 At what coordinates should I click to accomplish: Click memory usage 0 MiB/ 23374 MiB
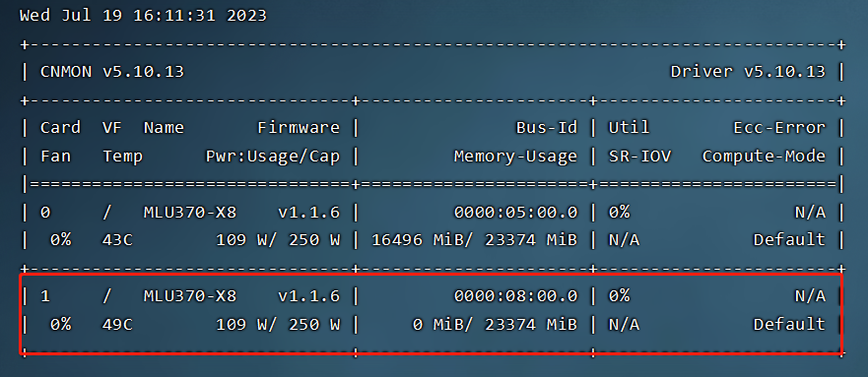[x=496, y=325]
